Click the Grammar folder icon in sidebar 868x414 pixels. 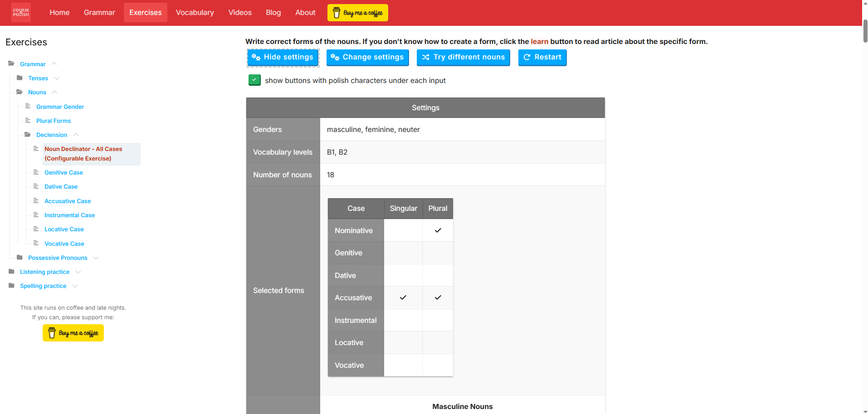coord(11,64)
